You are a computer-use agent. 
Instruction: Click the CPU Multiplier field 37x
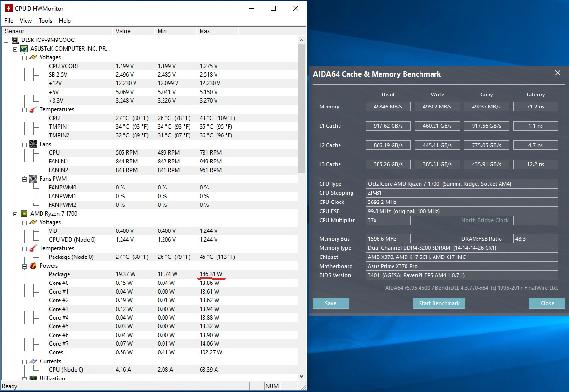(388, 220)
